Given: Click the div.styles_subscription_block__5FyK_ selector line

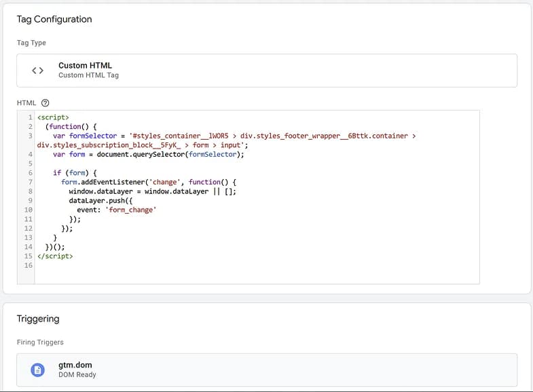Looking at the screenshot, I should click(x=143, y=145).
